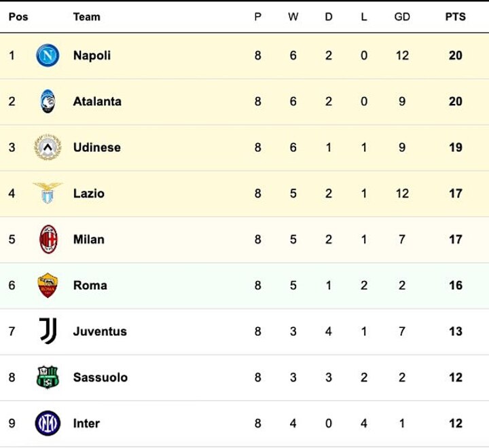This screenshot has height=448, width=489.
Task: Open the Juventus team name link
Action: tap(100, 331)
